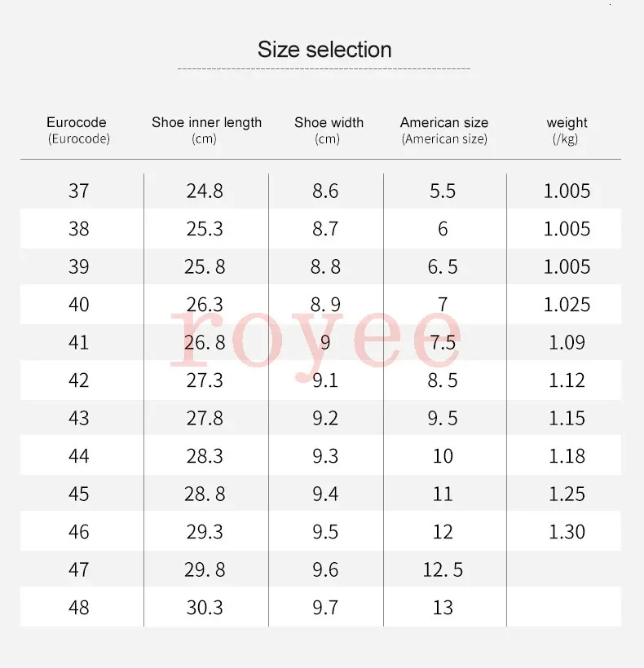Select the Eurocode column header
Viewport: 644px width, 668px height.
coord(77,123)
